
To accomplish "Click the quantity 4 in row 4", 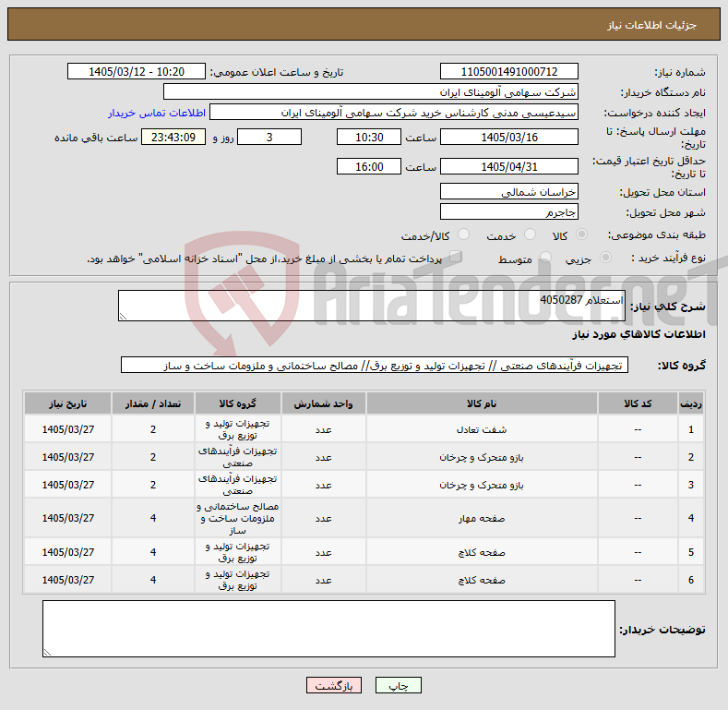I will [x=153, y=518].
